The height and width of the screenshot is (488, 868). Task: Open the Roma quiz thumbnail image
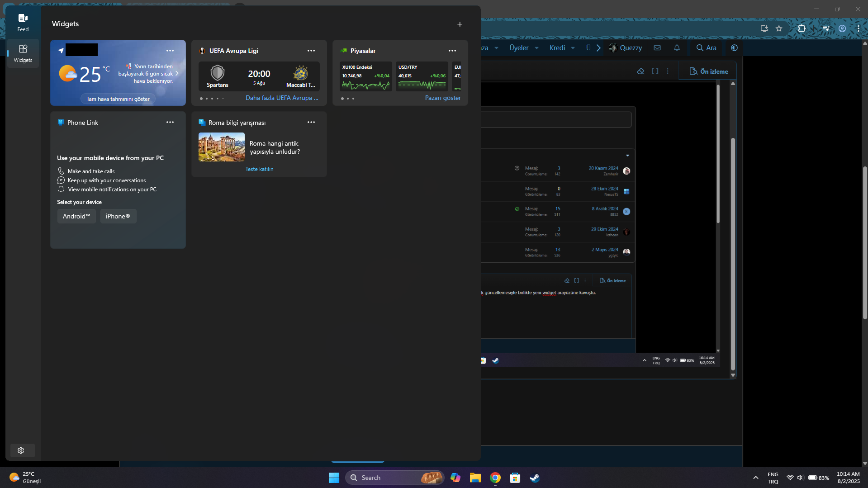click(222, 147)
